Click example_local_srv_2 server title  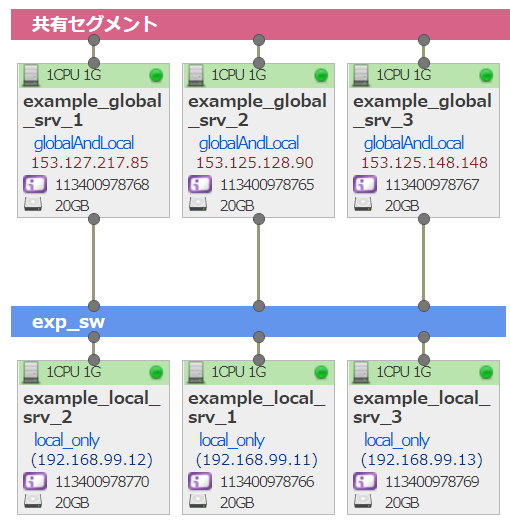92,407
